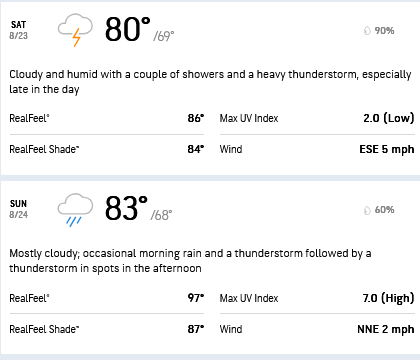Click Saturday's RealFeel 86° row

[107, 118]
